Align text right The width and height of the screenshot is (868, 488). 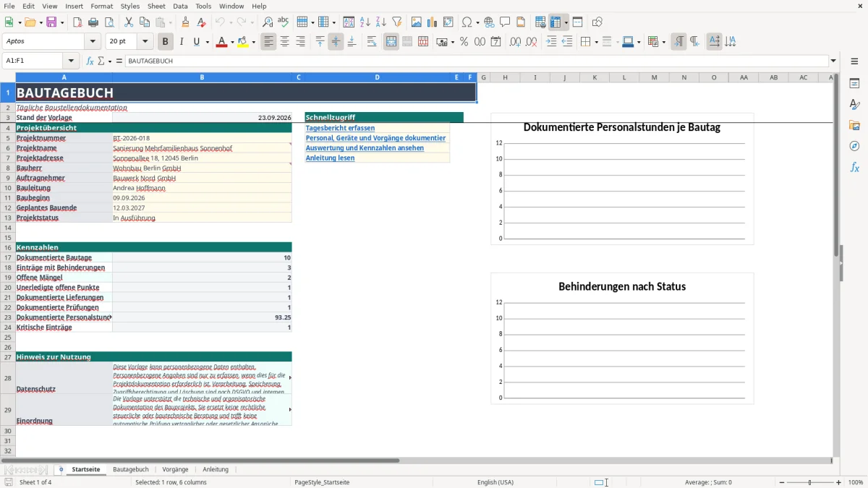301,42
